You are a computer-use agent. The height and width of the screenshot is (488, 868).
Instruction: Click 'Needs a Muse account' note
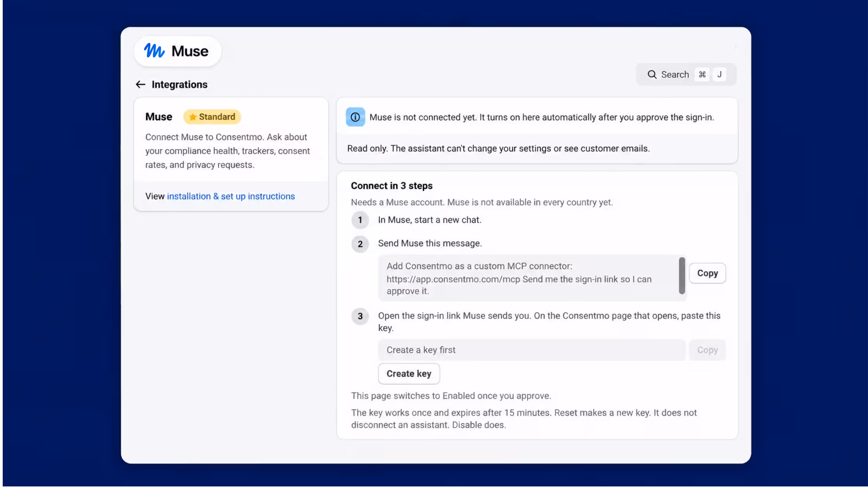[x=482, y=203]
